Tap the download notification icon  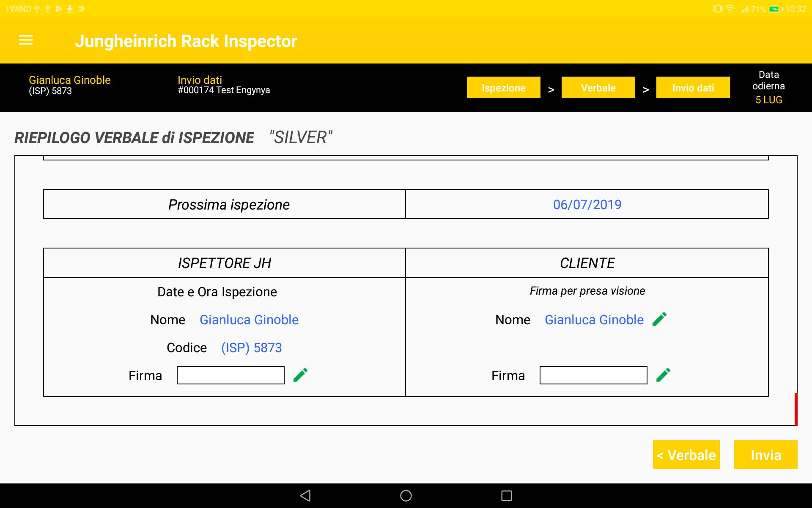(x=70, y=9)
